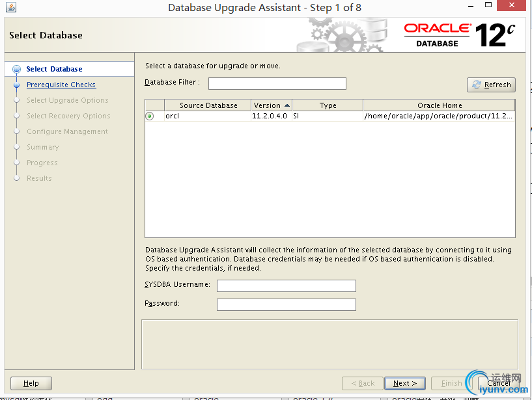Click the Next button
This screenshot has width=532, height=400.
pos(405,383)
